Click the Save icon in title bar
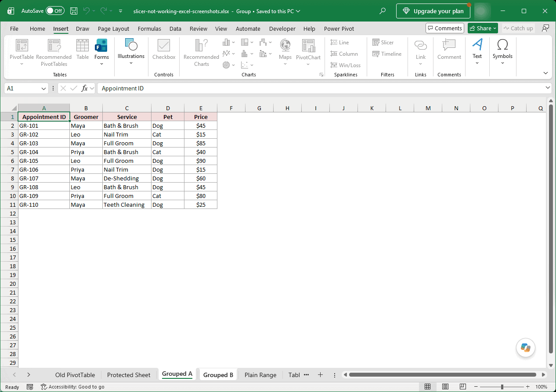 pos(74,11)
